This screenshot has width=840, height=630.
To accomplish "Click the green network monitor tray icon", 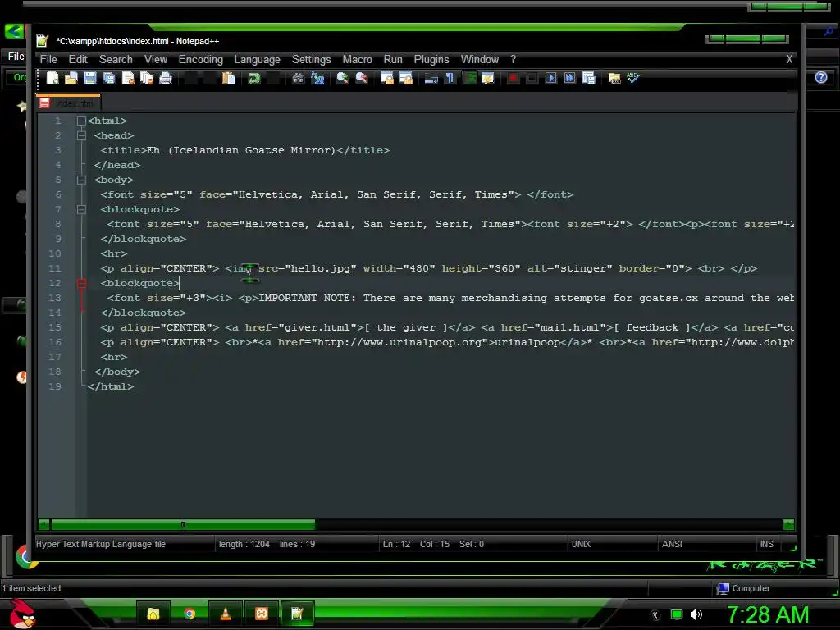I will (677, 614).
